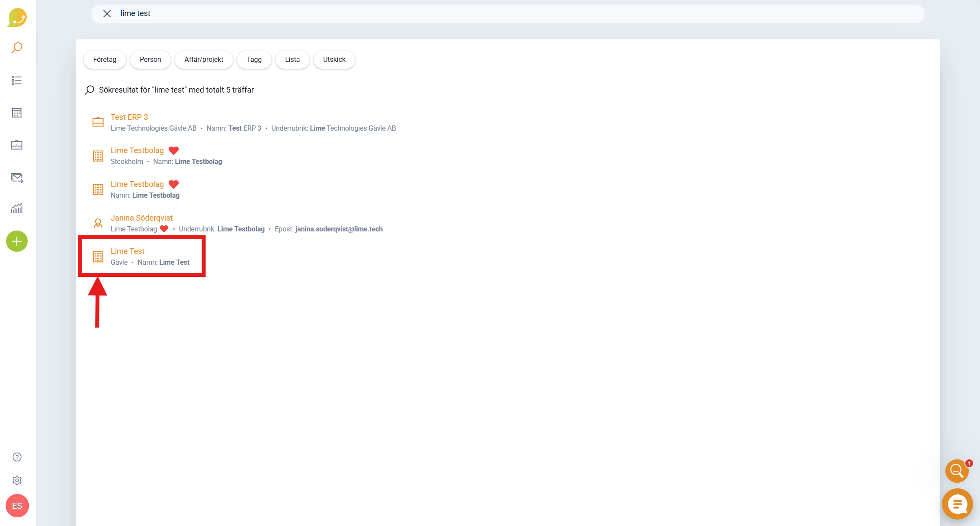The width and height of the screenshot is (980, 526).
Task: Filter results by Företag
Action: tap(105, 60)
